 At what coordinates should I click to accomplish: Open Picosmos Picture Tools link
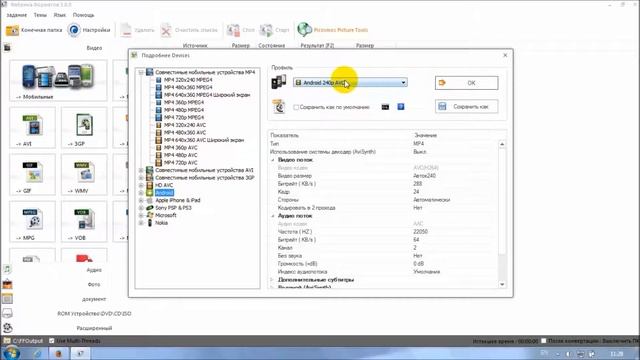coord(333,30)
